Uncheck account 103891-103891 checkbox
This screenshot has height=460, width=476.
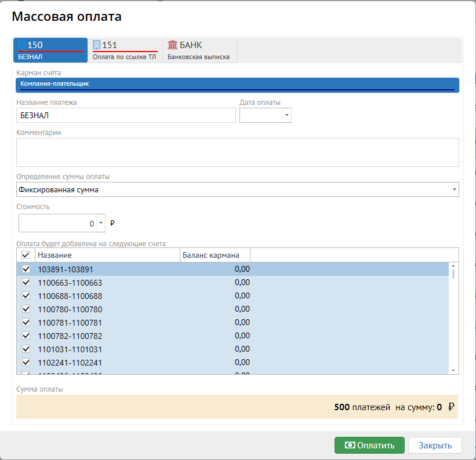26,269
